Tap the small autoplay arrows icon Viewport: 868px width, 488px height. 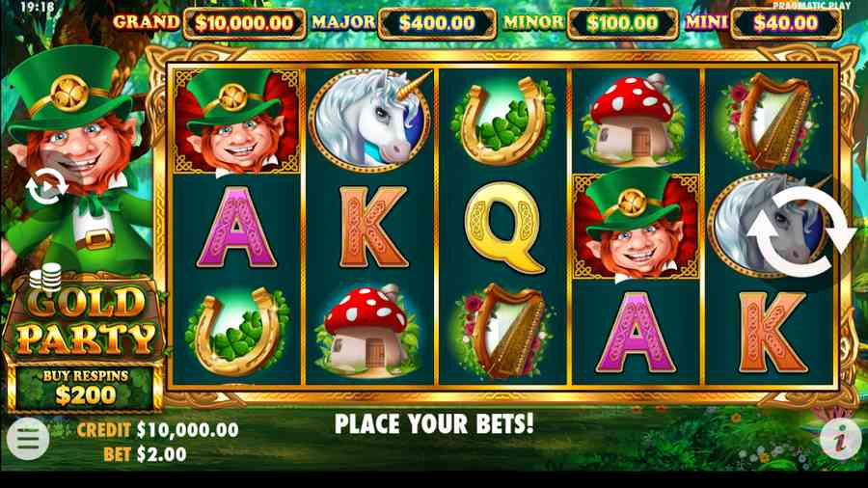pos(46,186)
